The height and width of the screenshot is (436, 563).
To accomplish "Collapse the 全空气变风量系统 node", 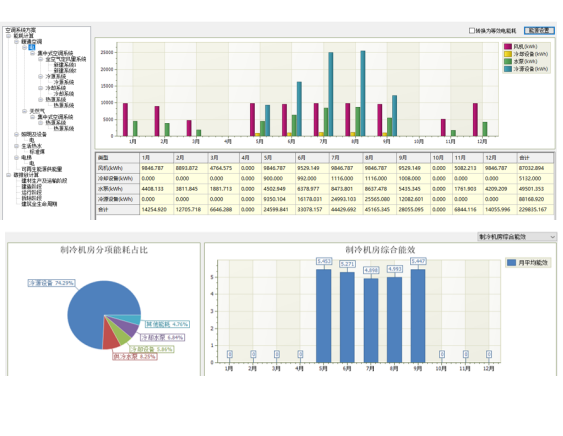I will pyautogui.click(x=41, y=59).
